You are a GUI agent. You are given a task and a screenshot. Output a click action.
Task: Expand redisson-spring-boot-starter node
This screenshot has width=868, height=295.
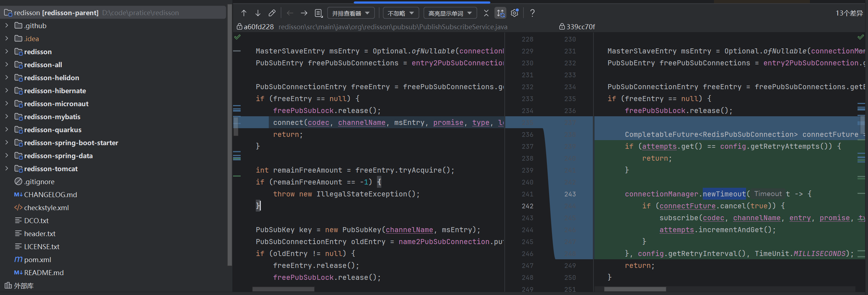[x=7, y=143]
